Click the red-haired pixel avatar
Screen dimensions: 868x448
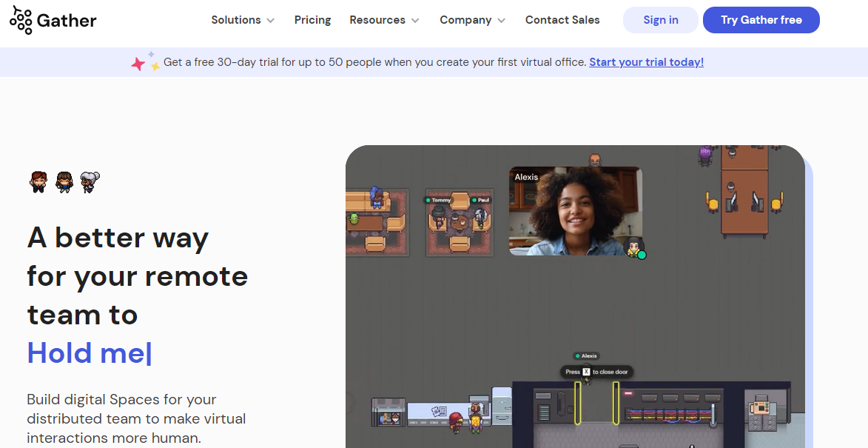click(38, 181)
